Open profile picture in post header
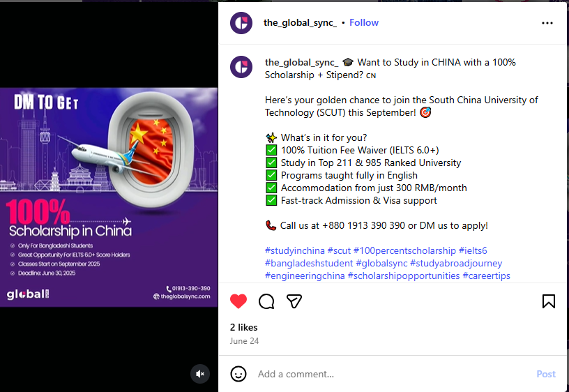Viewport: 569px width, 392px height. point(241,23)
